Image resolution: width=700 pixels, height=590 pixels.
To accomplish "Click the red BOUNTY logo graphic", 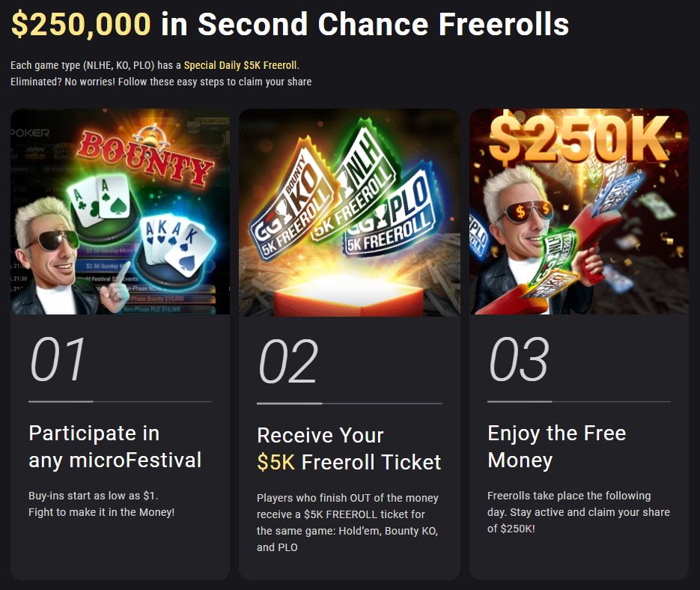I will pos(146,158).
